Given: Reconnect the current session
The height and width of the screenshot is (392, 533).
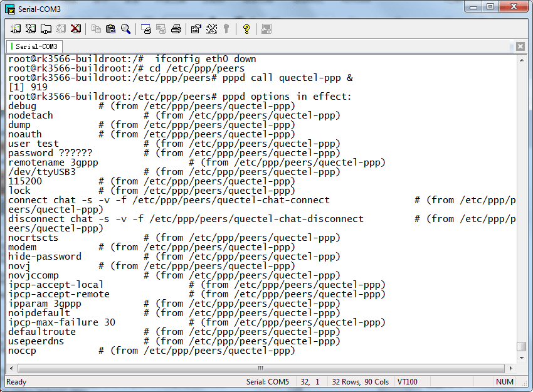Looking at the screenshot, I should click(x=61, y=28).
